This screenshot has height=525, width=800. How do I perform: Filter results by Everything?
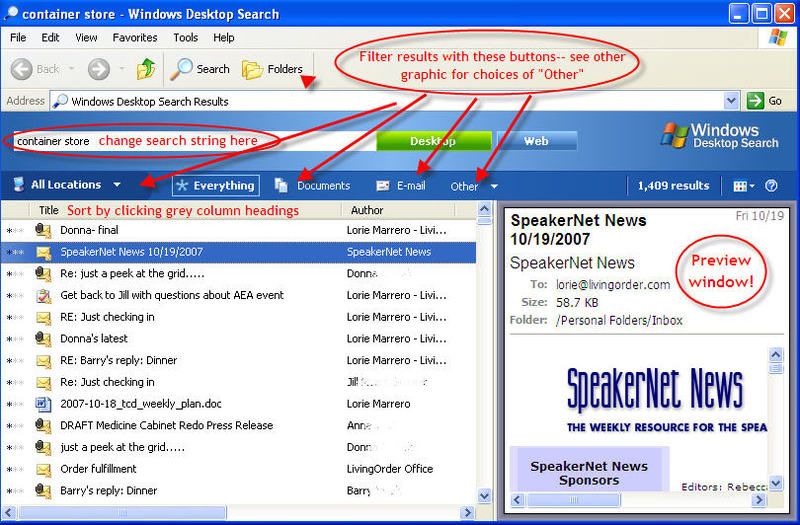216,186
